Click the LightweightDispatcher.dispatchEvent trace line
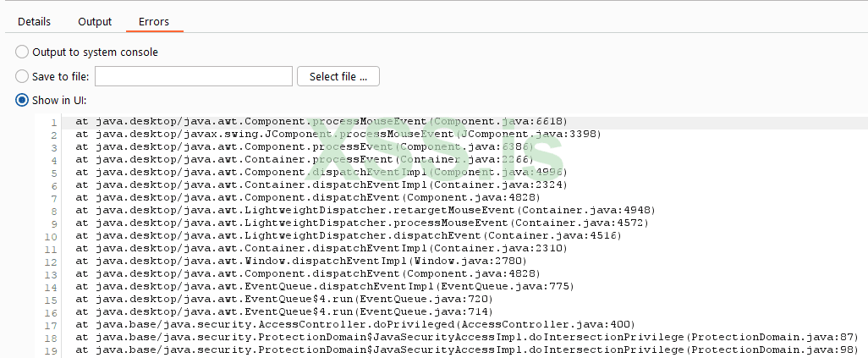Viewport: 868px width, 358px height. coord(349,236)
